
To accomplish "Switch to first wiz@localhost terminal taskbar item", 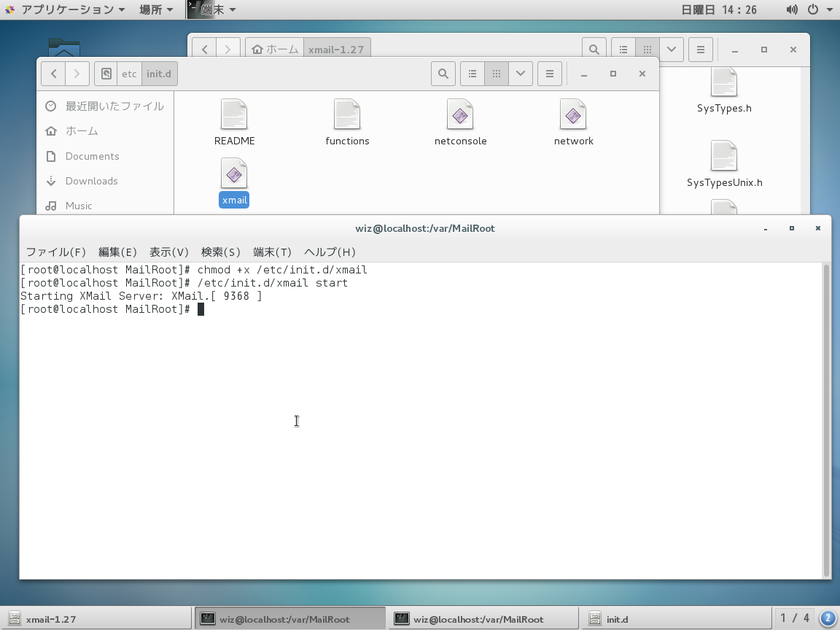I will [x=289, y=619].
